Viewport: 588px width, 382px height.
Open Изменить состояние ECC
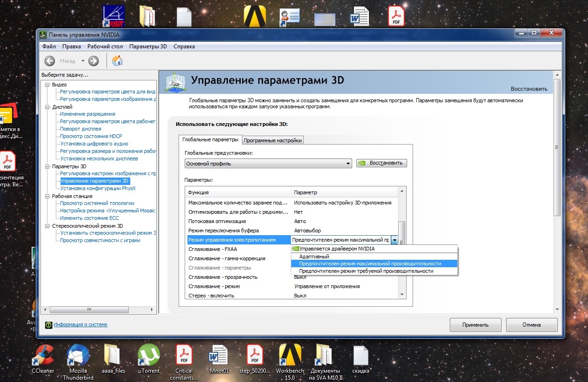click(89, 218)
